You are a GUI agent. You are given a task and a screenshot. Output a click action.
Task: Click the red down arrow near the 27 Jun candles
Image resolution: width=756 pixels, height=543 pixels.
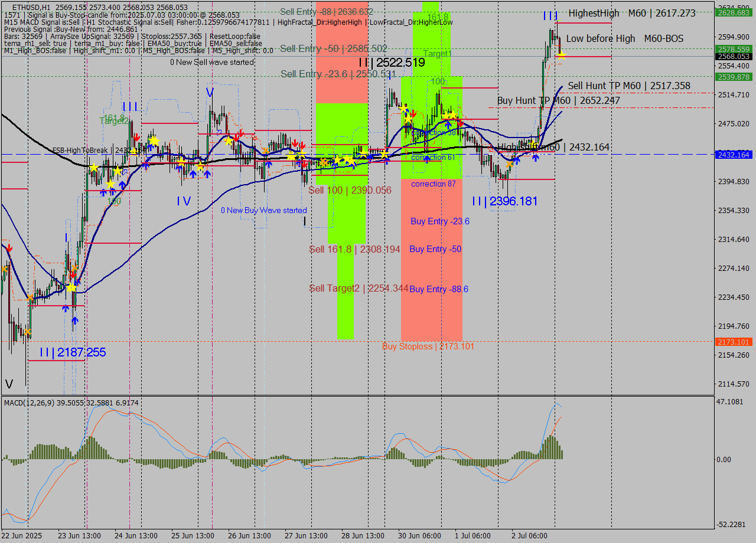click(x=295, y=143)
